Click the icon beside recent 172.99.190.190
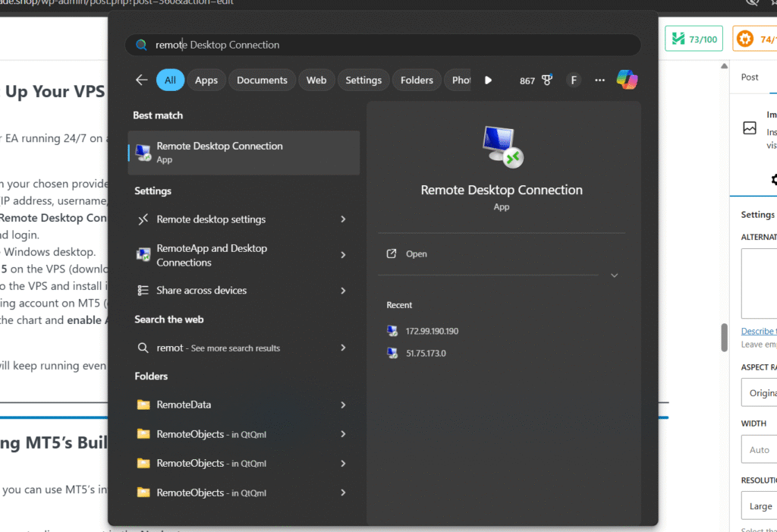 (x=392, y=331)
